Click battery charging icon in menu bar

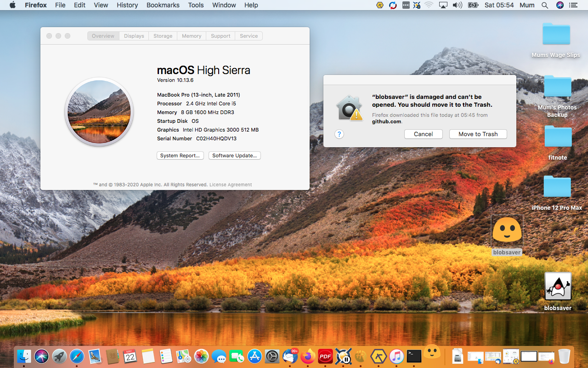coord(473,5)
